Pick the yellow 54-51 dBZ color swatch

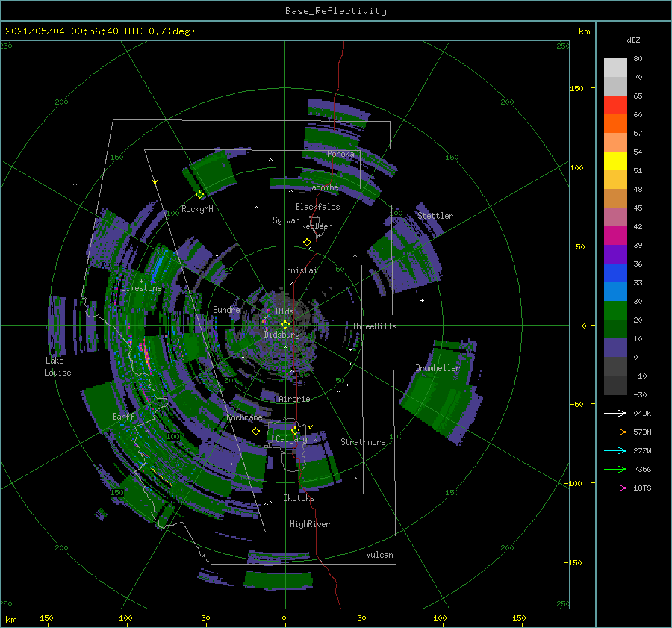615,161
